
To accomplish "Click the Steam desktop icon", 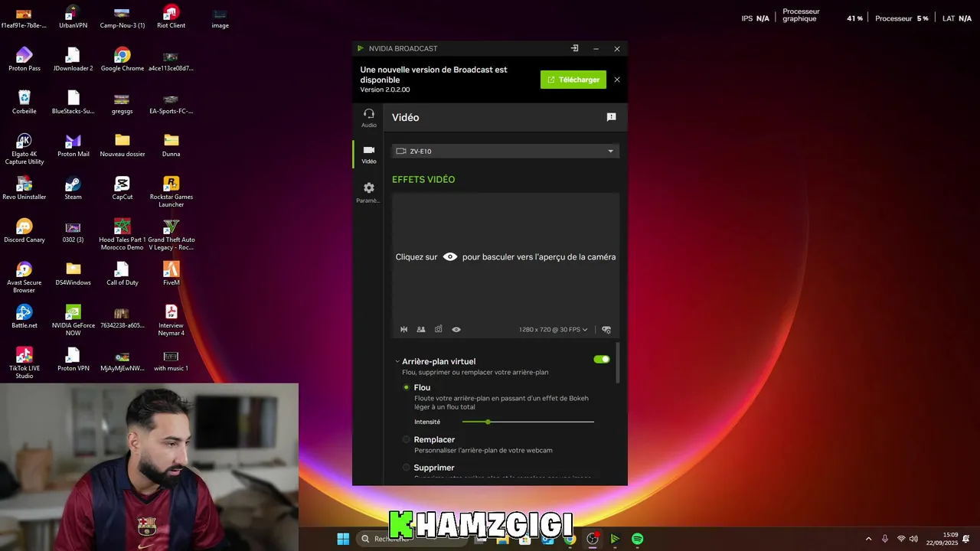I will click(73, 188).
